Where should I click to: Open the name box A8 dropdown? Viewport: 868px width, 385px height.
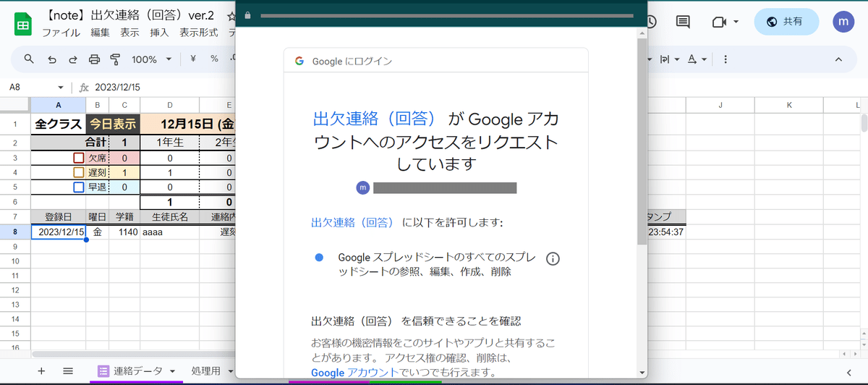point(61,88)
